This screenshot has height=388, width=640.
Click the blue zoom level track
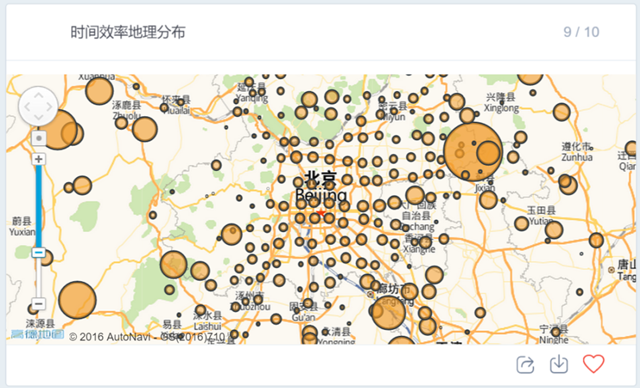[x=38, y=206]
